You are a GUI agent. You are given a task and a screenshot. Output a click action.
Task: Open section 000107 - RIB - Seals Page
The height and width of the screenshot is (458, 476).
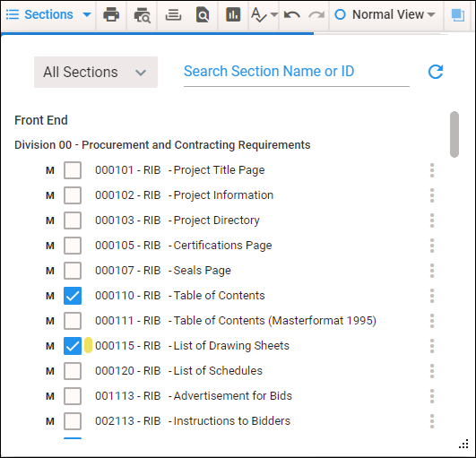(x=163, y=271)
